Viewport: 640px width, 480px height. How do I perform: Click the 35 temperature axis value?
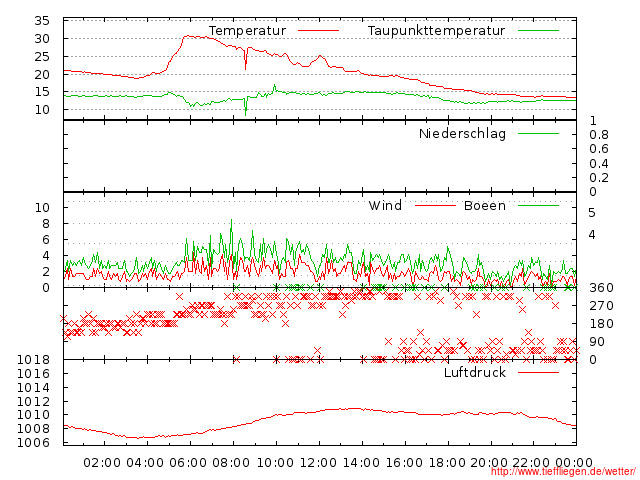pos(42,21)
